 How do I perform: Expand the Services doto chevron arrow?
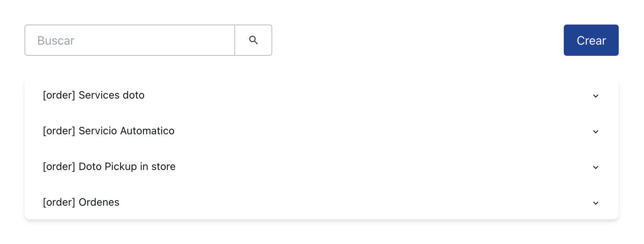595,96
